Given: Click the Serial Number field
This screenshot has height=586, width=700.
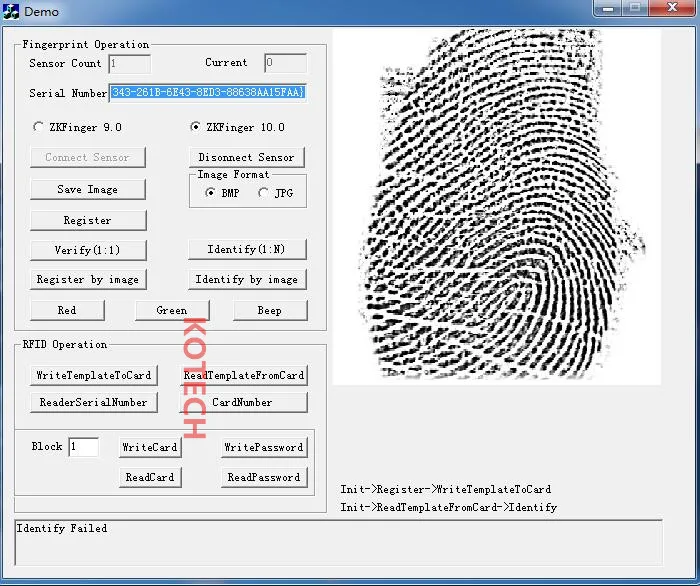Looking at the screenshot, I should [x=208, y=92].
